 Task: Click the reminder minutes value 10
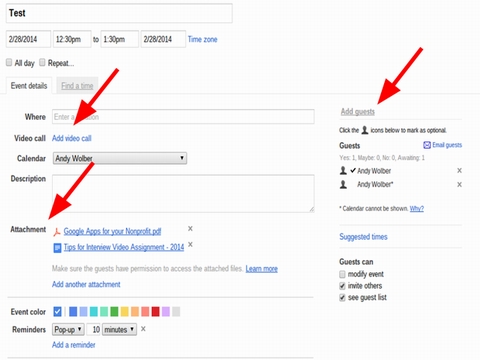pos(94,330)
